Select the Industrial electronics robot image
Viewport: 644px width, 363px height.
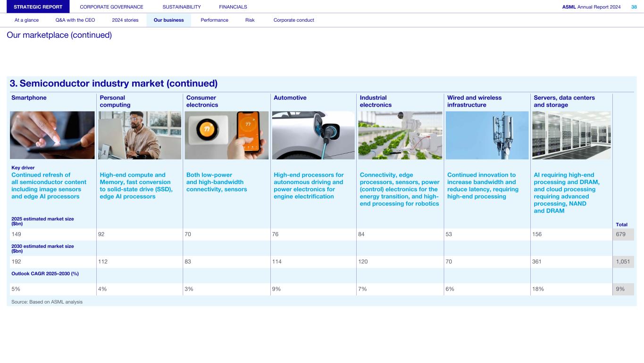(400, 135)
